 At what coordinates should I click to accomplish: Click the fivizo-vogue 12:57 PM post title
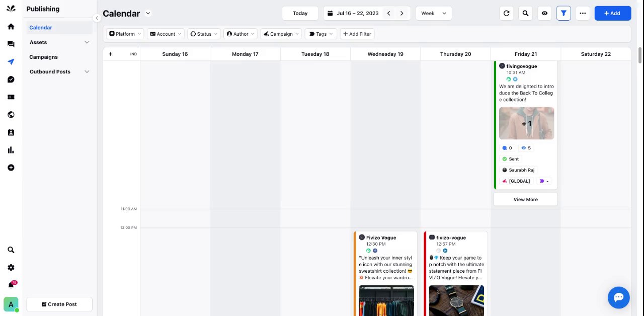tap(451, 238)
